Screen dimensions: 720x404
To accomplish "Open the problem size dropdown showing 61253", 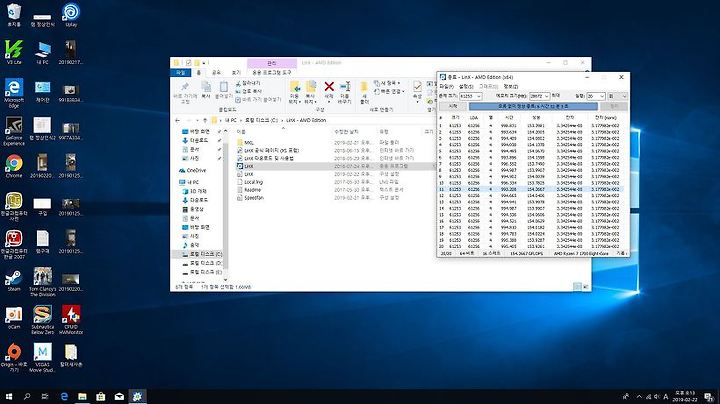I will coord(471,96).
